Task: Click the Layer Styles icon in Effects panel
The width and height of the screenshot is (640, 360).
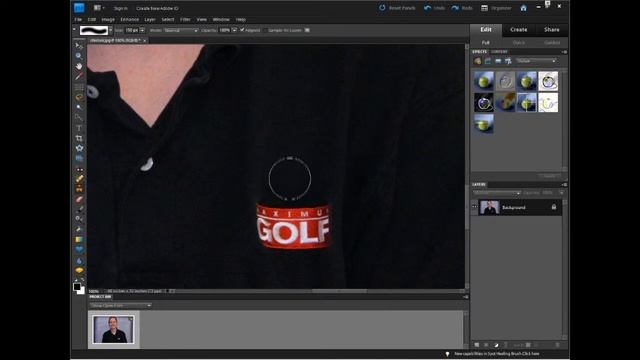Action: click(488, 61)
